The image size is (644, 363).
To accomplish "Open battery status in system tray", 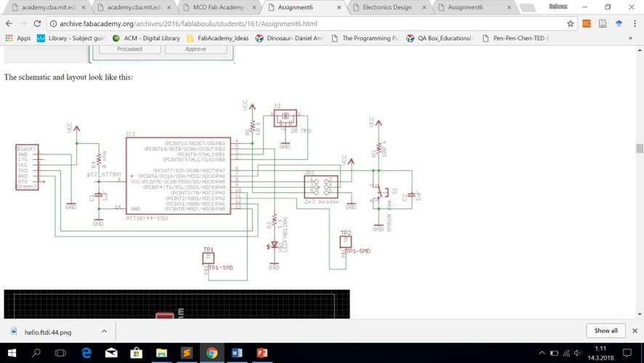I will 554,353.
